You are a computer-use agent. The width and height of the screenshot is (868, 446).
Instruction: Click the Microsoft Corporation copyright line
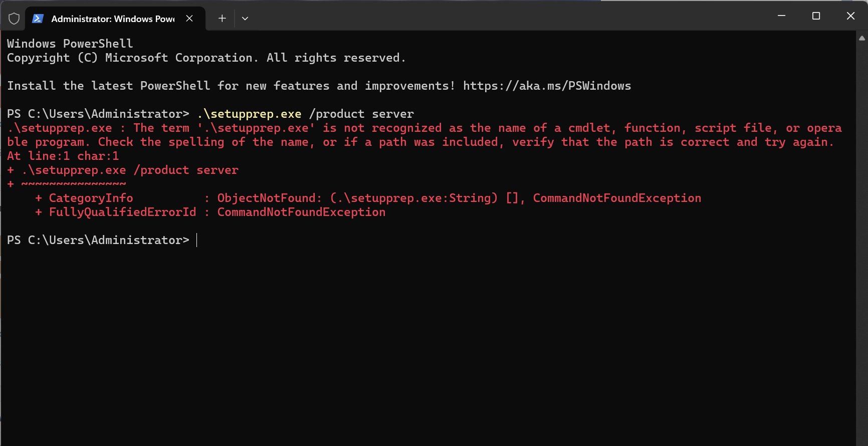(206, 58)
